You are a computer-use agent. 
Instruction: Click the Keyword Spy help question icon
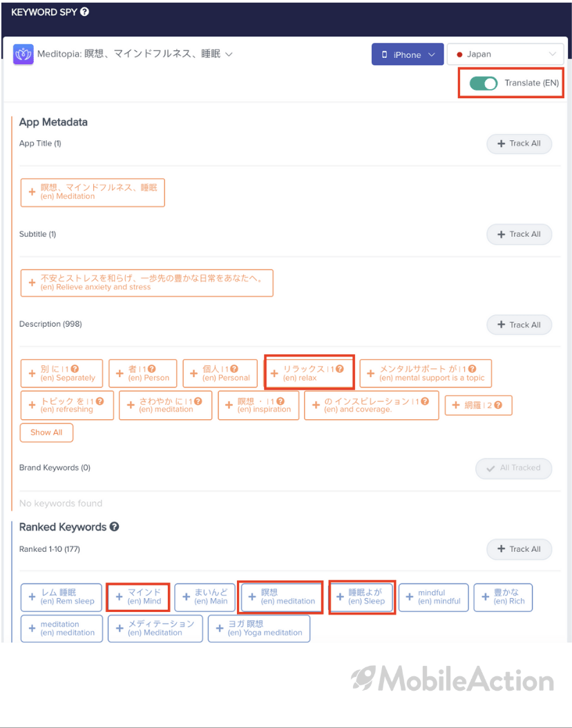coord(84,12)
